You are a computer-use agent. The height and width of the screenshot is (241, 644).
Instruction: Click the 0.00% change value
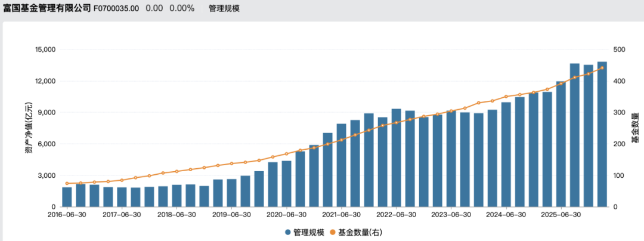[x=182, y=8]
